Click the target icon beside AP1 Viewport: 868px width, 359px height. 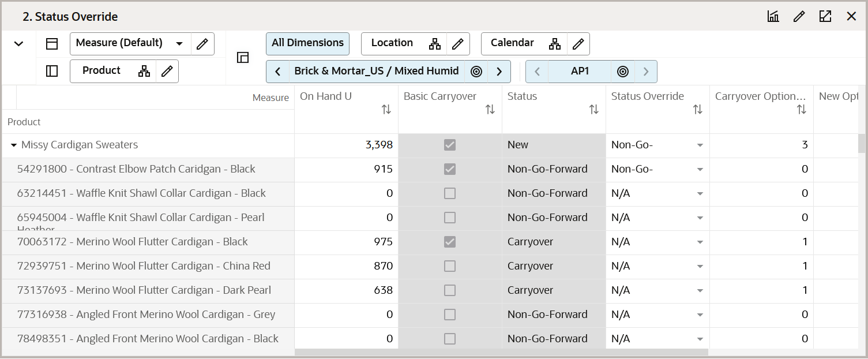(x=622, y=72)
